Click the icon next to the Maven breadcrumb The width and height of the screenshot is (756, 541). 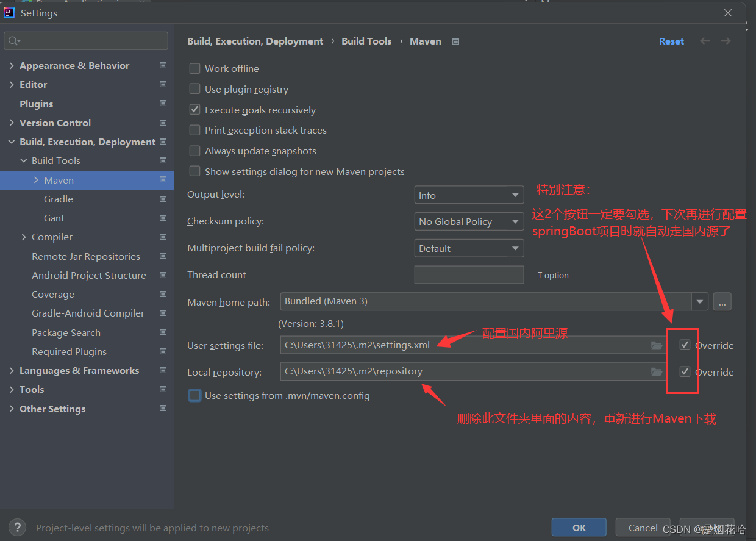(455, 41)
